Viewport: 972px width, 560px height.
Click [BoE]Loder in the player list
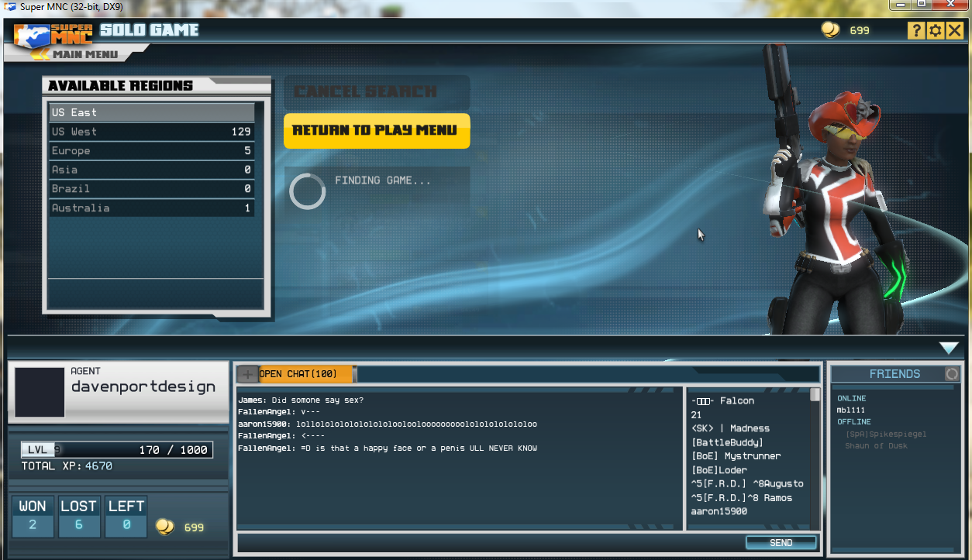click(x=719, y=470)
